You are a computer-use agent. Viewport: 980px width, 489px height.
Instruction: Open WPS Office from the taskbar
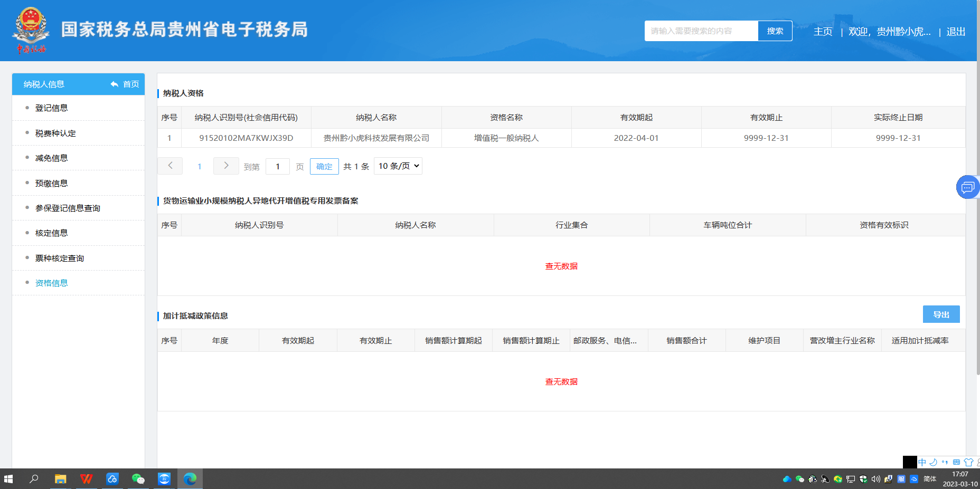(x=86, y=478)
